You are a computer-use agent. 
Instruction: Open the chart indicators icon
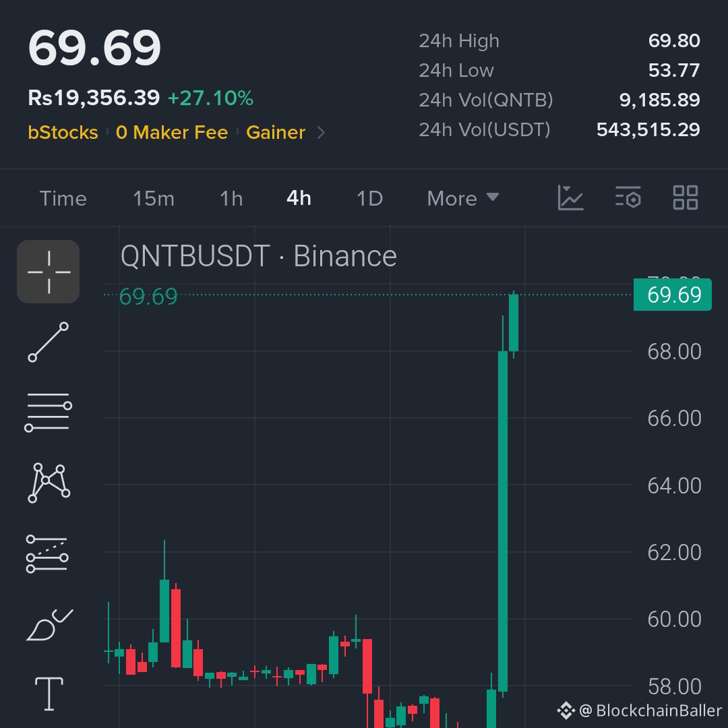[x=570, y=198]
